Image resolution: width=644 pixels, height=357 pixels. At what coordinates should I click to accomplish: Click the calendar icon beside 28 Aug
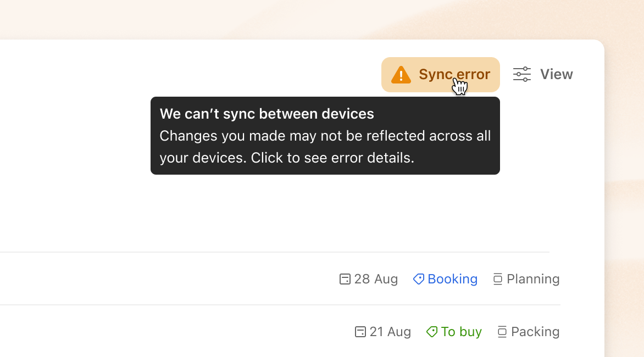click(x=345, y=278)
